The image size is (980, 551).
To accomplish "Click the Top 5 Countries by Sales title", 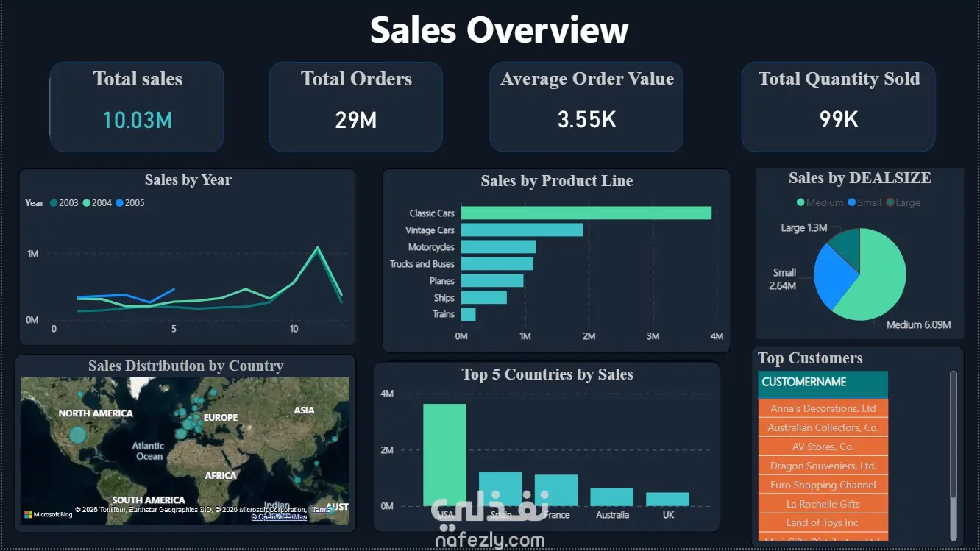I will 547,374.
